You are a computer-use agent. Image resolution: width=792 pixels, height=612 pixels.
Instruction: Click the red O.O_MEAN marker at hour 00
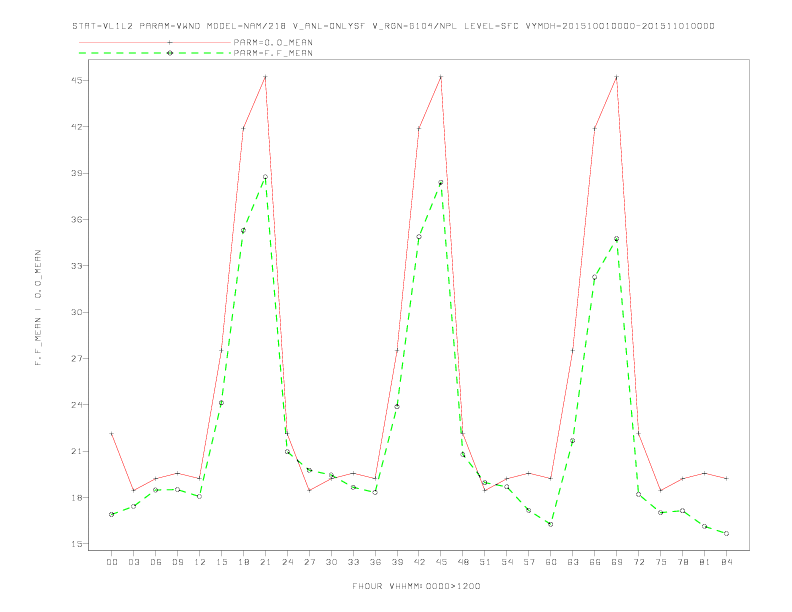(112, 434)
